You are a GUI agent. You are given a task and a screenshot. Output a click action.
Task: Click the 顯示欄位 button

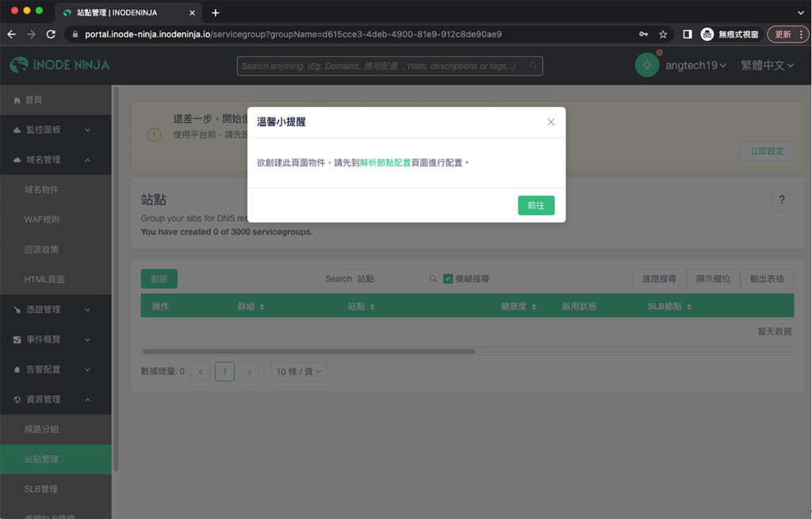[713, 279]
